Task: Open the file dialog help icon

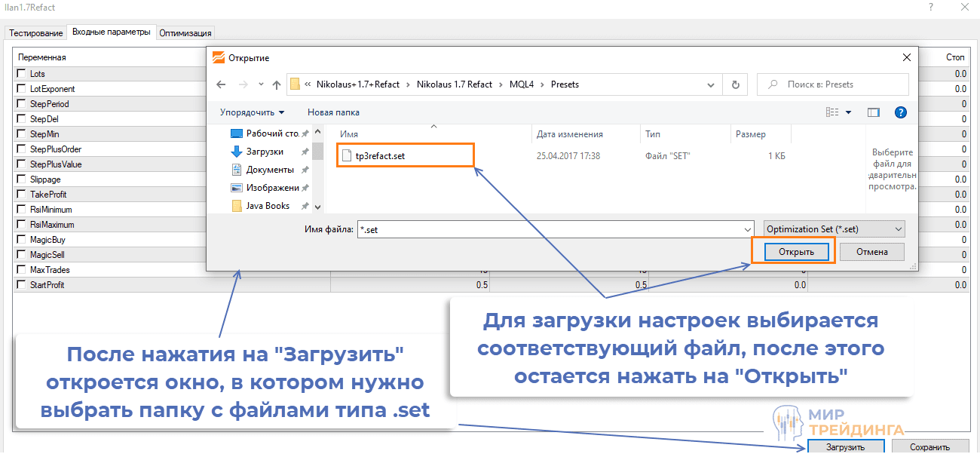Action: tap(899, 112)
